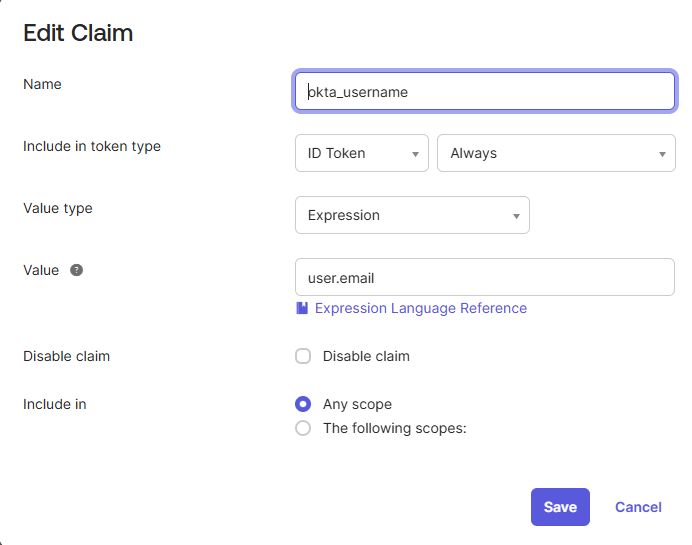Open the Expression Language Reference link
The image size is (692, 545).
421,308
